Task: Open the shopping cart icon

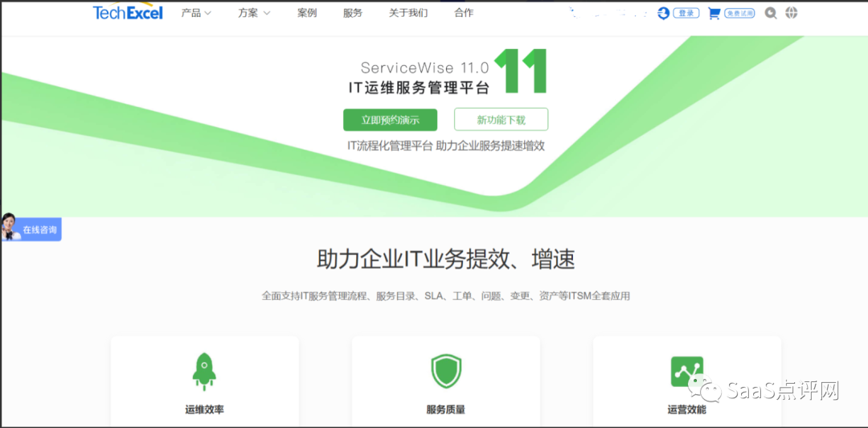Action: coord(714,14)
